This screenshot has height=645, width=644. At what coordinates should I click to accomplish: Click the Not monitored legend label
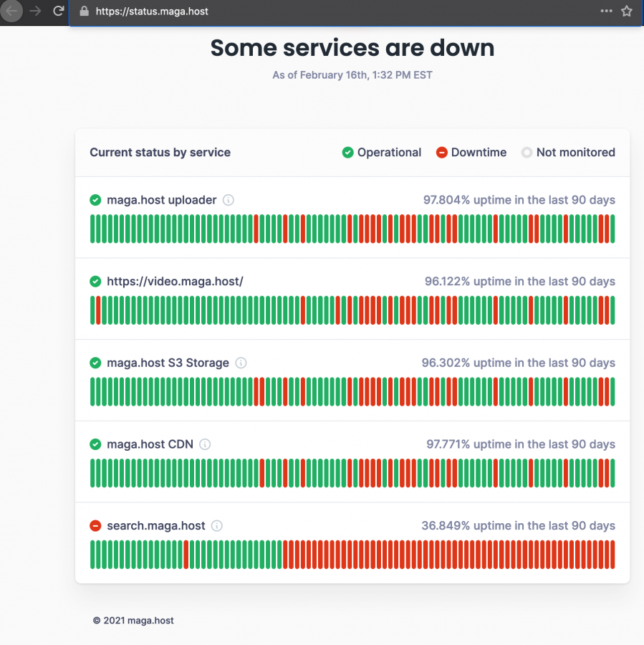pos(576,153)
